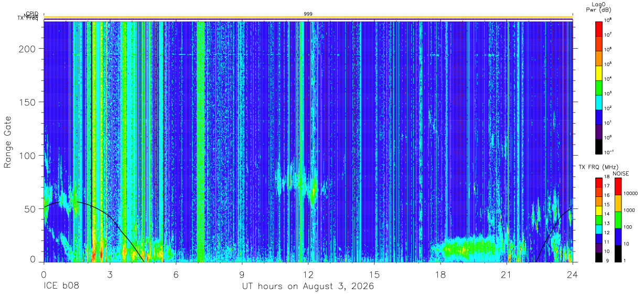Click the blue TX Freq strip above the plot

click(x=308, y=20)
